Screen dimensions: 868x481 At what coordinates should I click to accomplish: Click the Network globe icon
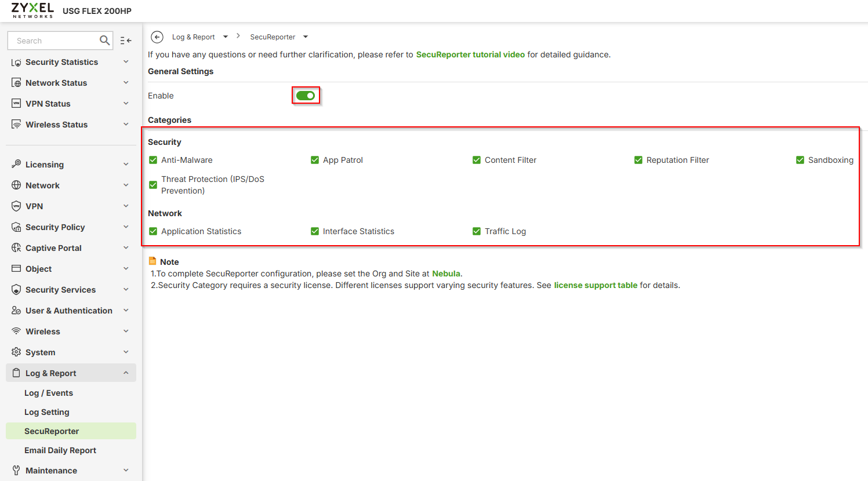click(16, 185)
